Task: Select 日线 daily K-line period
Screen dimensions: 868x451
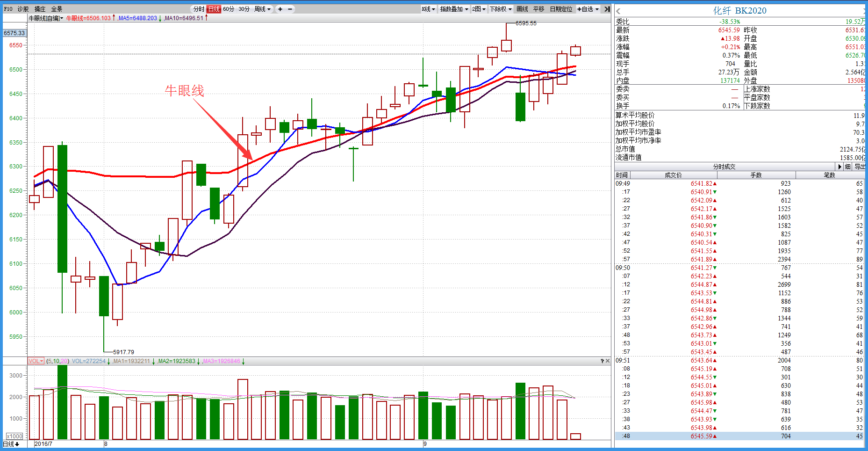Action: tap(214, 9)
